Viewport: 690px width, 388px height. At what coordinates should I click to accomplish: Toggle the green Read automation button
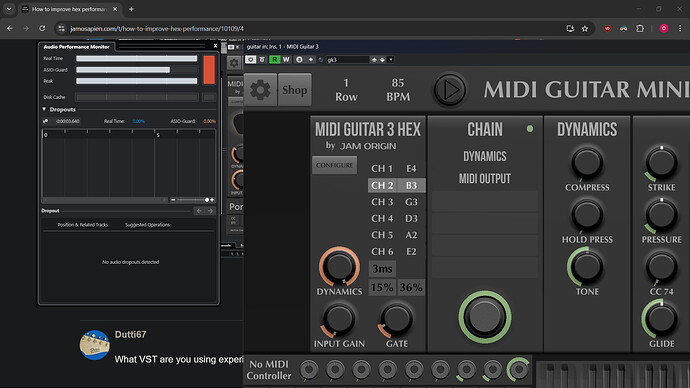click(x=275, y=59)
